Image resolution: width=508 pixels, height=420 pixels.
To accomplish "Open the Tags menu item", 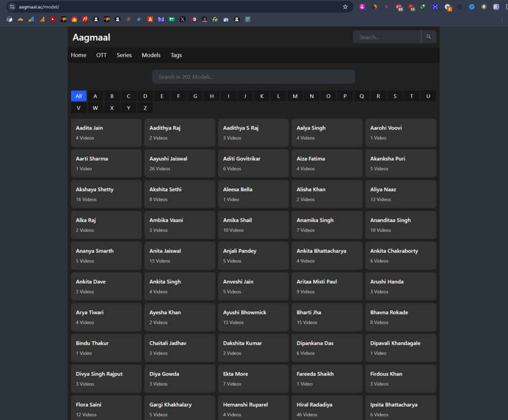I will pos(176,55).
